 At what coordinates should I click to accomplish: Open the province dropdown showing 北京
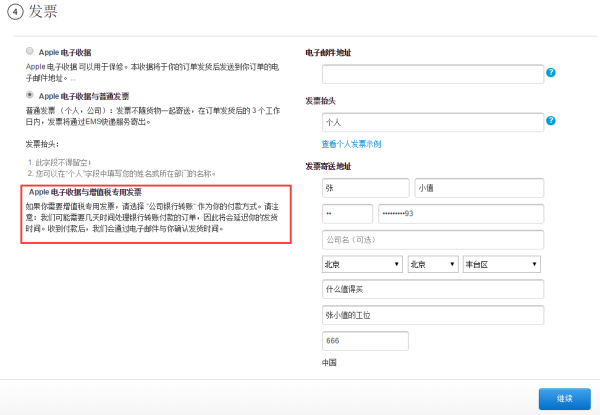pos(362,264)
